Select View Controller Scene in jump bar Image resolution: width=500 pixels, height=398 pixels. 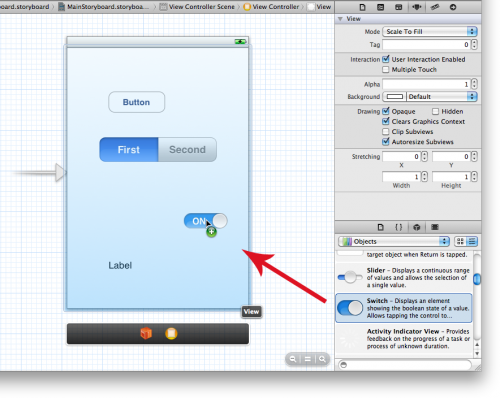(x=197, y=7)
